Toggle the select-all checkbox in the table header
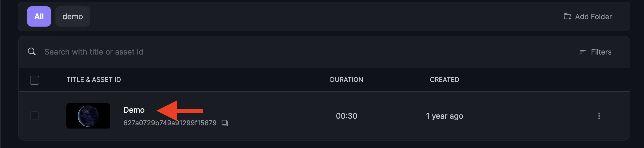 pyautogui.click(x=35, y=80)
